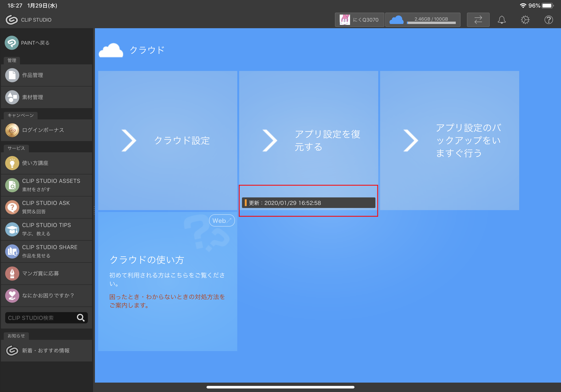Click the 96% battery indicator
This screenshot has width=561, height=392.
[x=541, y=5]
